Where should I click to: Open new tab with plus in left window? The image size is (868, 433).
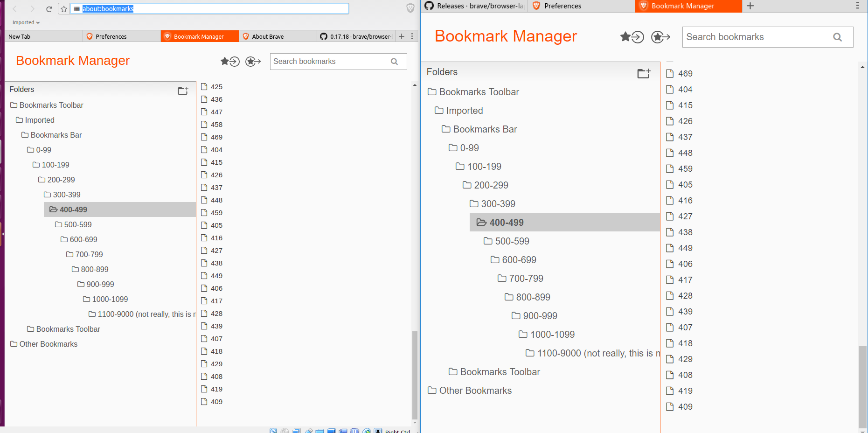pos(402,36)
